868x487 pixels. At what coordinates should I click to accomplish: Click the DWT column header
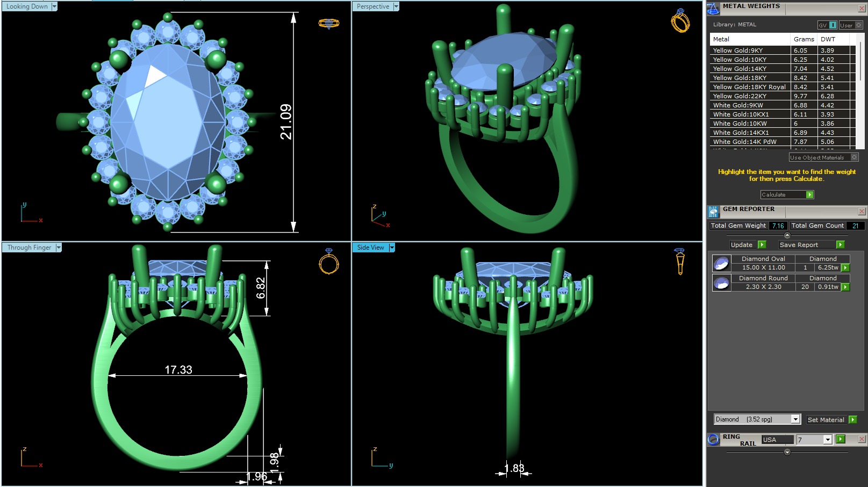[833, 39]
